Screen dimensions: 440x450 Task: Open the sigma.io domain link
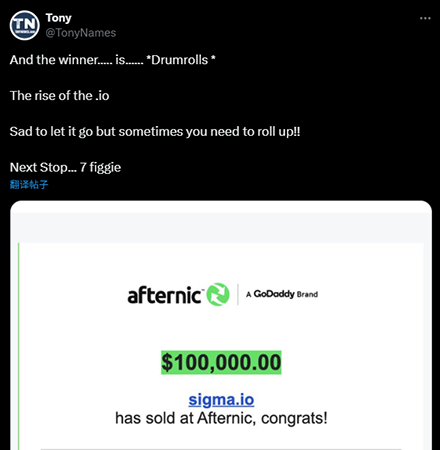(x=221, y=400)
